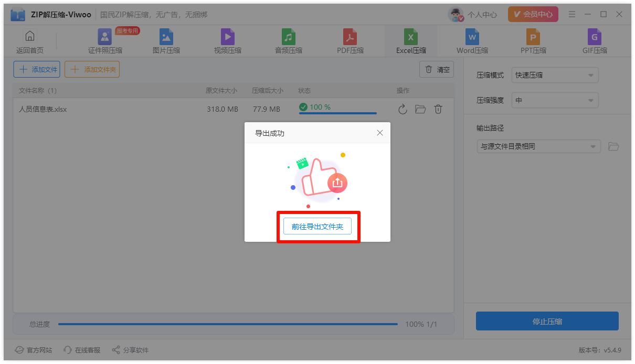
Task: Select the 人员信息表.xlsx file name
Action: click(x=43, y=109)
